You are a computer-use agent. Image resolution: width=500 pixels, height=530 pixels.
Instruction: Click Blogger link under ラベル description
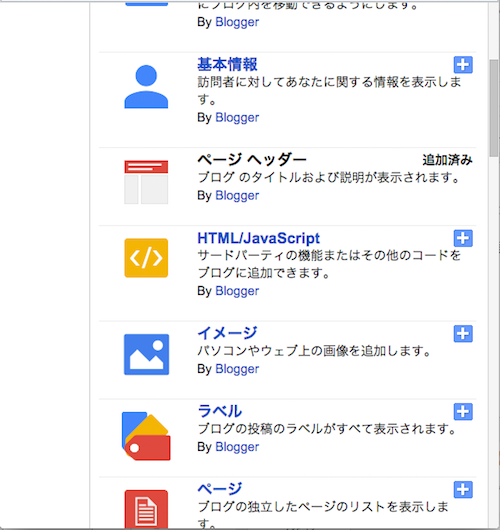click(237, 447)
